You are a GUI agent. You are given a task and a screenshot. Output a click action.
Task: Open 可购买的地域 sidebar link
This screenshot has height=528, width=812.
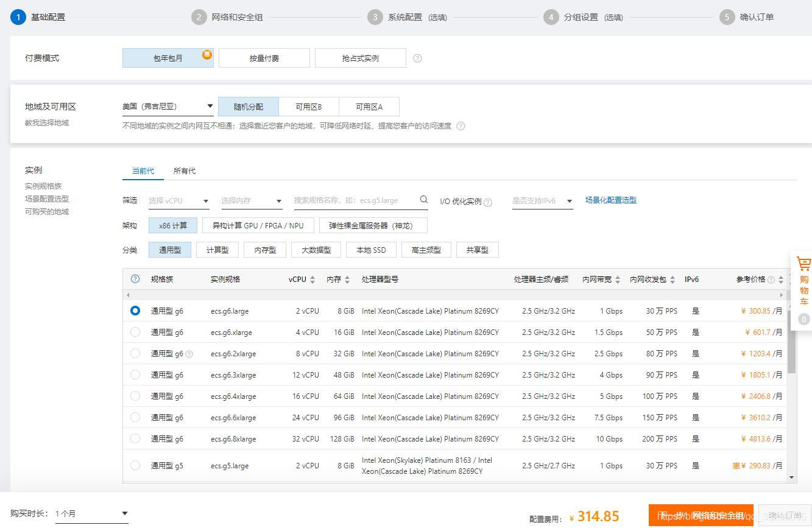click(47, 211)
